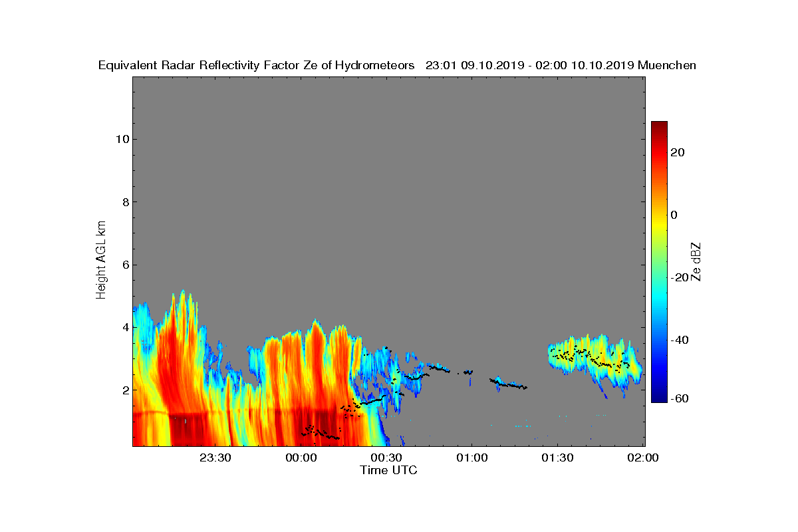This screenshot has width=798, height=532.
Task: Click the date range '23:01 09.10.2019 - 02:00 10.10.2019 Muenchen'
Action: click(x=561, y=66)
